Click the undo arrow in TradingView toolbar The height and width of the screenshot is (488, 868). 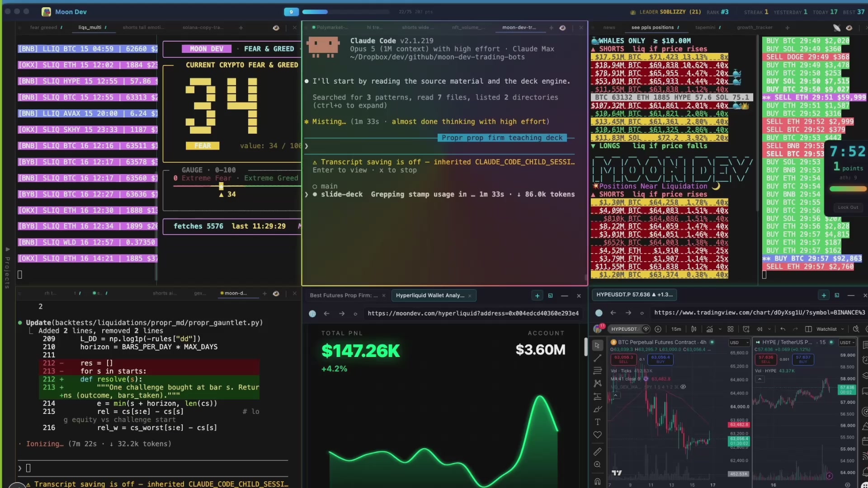pos(783,329)
